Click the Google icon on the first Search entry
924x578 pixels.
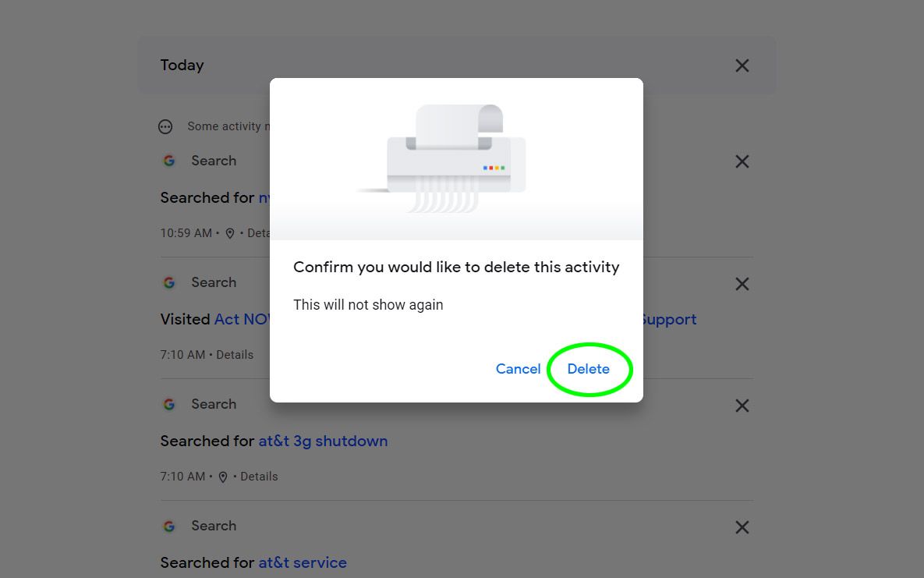click(169, 161)
